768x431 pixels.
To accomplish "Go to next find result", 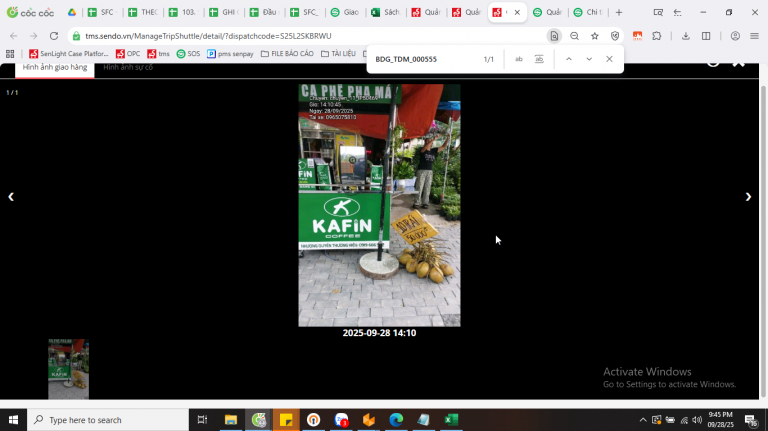I will click(589, 59).
